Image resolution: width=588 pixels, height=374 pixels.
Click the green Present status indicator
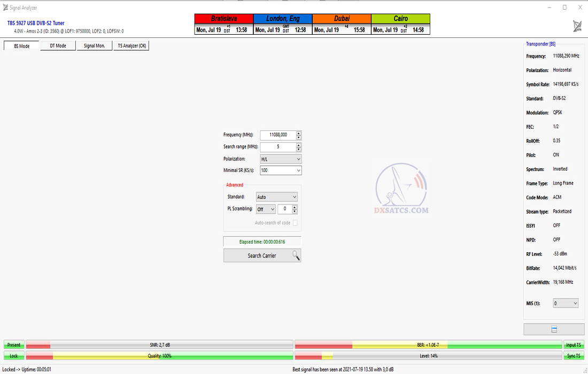click(x=14, y=345)
